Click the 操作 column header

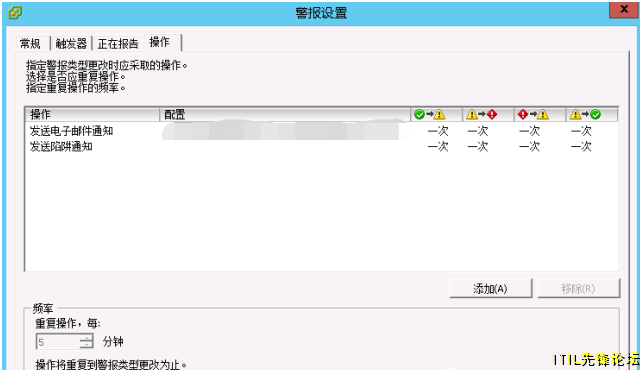(92, 115)
